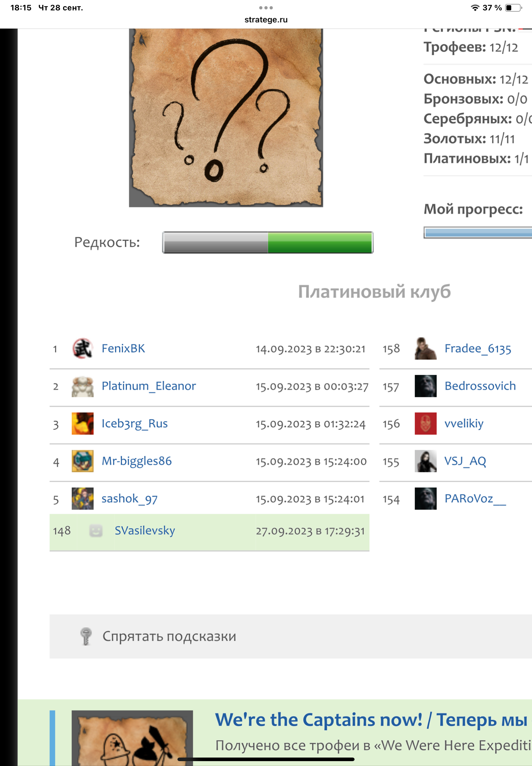Visit Bedrossovich's profile link

point(480,386)
